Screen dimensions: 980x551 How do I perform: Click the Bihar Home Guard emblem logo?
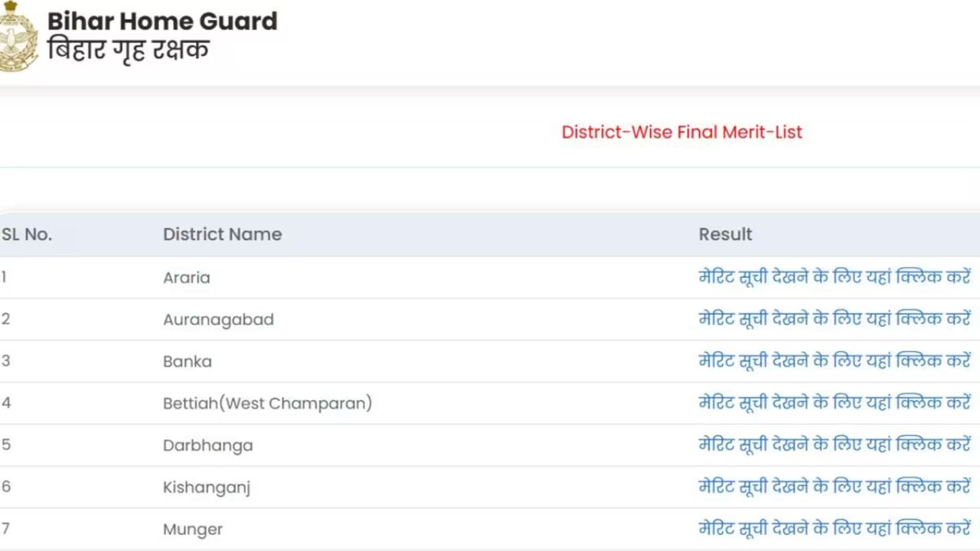pos(15,38)
